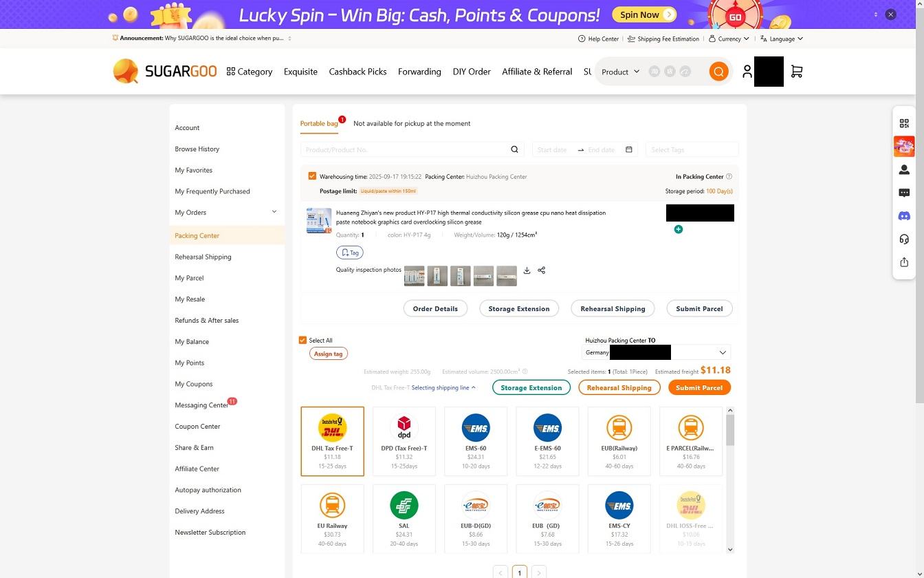This screenshot has height=578, width=924.
Task: Open the promotional banner icon in side panel
Action: point(904,146)
